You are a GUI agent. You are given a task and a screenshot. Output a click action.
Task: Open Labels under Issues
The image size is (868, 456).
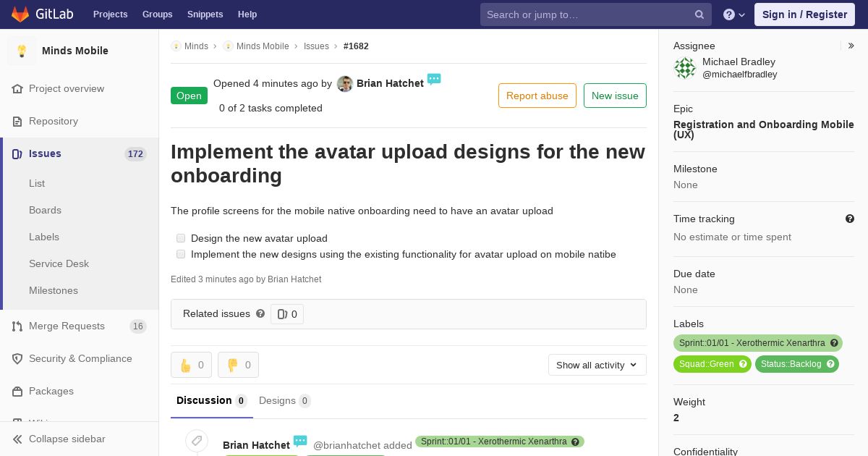[x=44, y=237]
